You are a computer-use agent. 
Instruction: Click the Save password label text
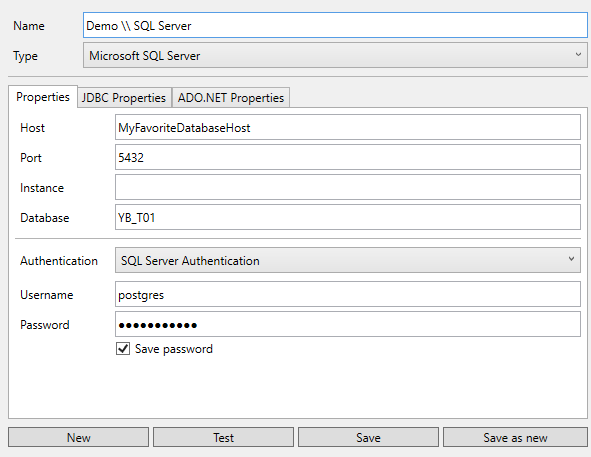click(174, 349)
